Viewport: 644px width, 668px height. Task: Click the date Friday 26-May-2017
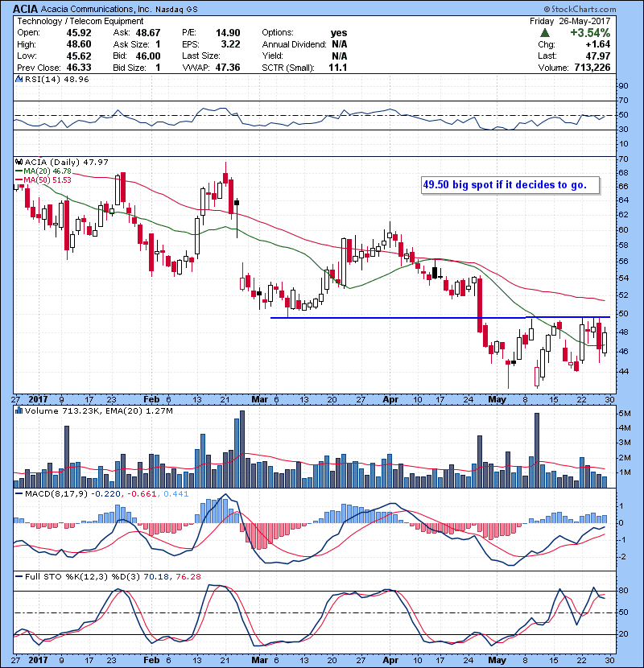coord(570,21)
